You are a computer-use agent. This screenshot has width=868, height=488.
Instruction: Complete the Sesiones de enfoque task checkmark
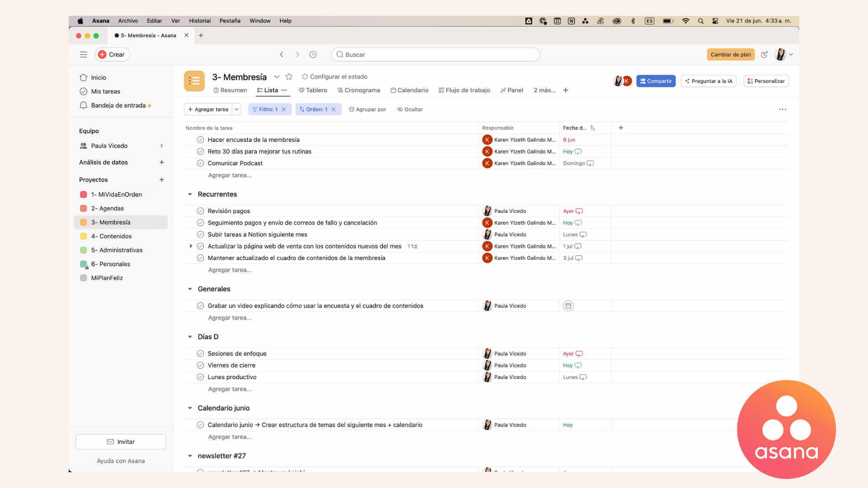[200, 354]
